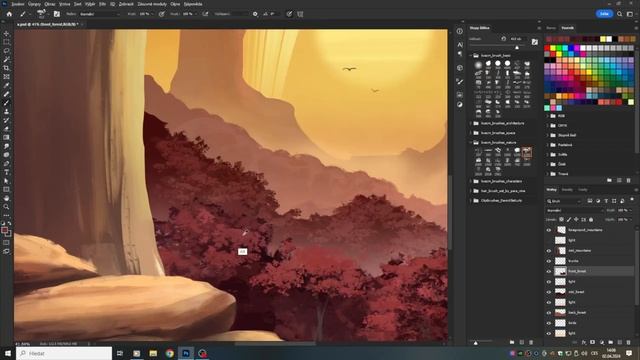Open the Okna menu
The width and height of the screenshot is (640, 360).
[x=175, y=4]
